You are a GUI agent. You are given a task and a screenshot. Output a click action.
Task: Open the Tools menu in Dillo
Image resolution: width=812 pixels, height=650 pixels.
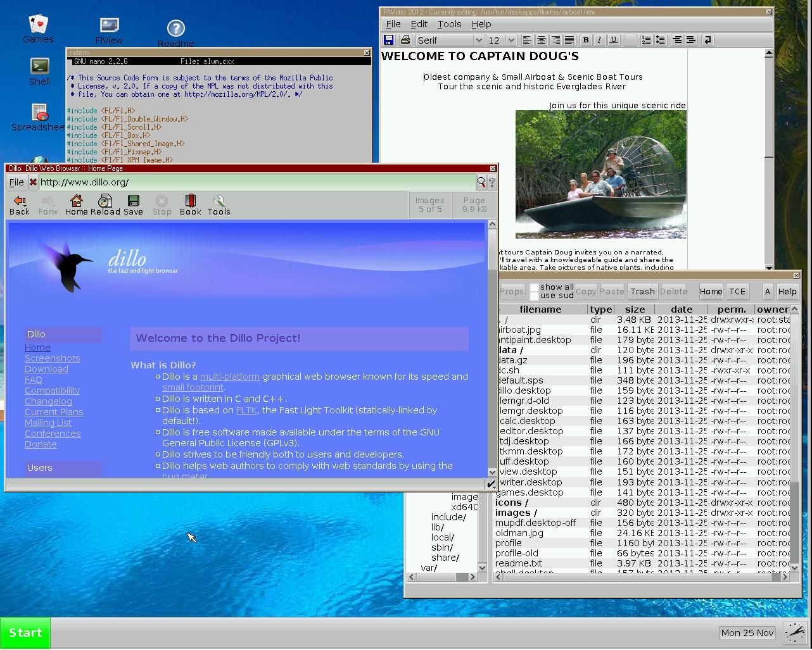tap(219, 204)
